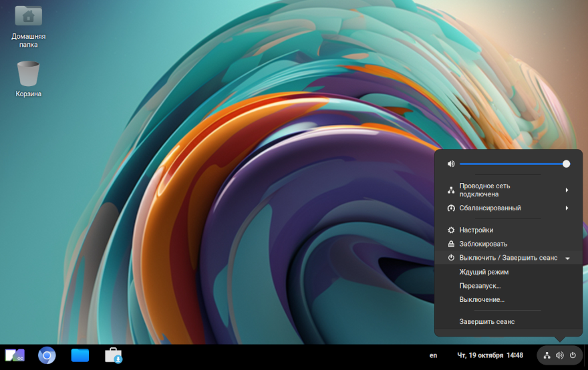This screenshot has height=370, width=588.
Task: Click the middle of the volume slider
Action: (513, 164)
